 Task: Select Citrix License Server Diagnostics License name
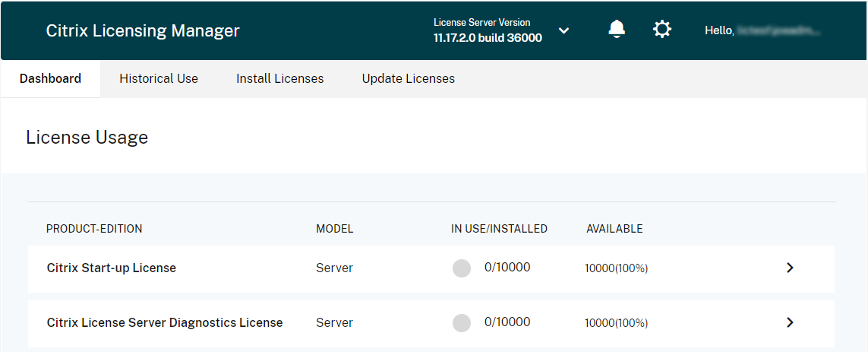coord(165,322)
